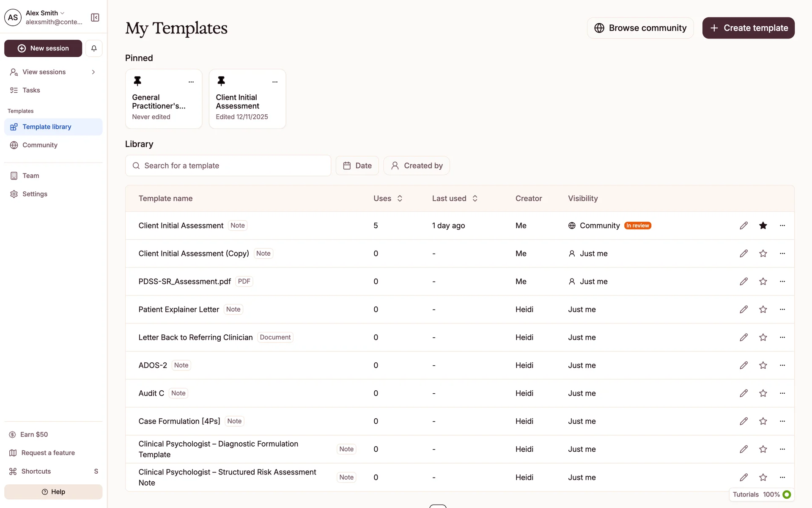Open the Alex Smith account menu

point(45,13)
